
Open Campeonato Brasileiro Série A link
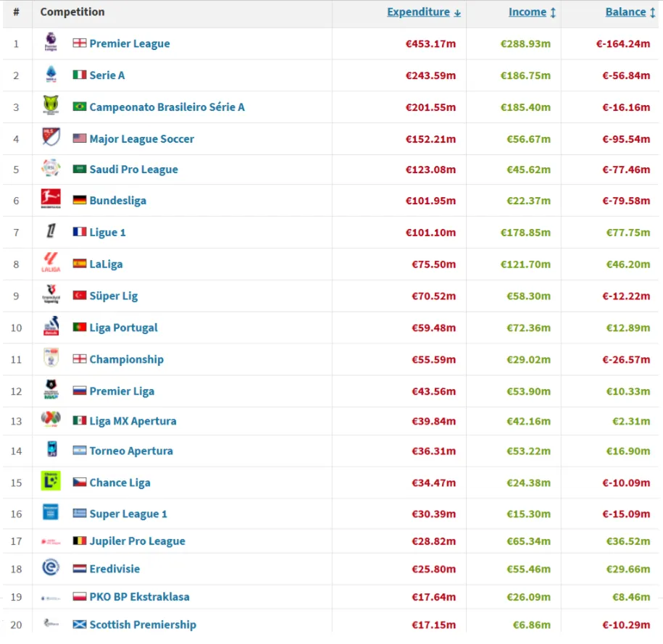pyautogui.click(x=167, y=106)
